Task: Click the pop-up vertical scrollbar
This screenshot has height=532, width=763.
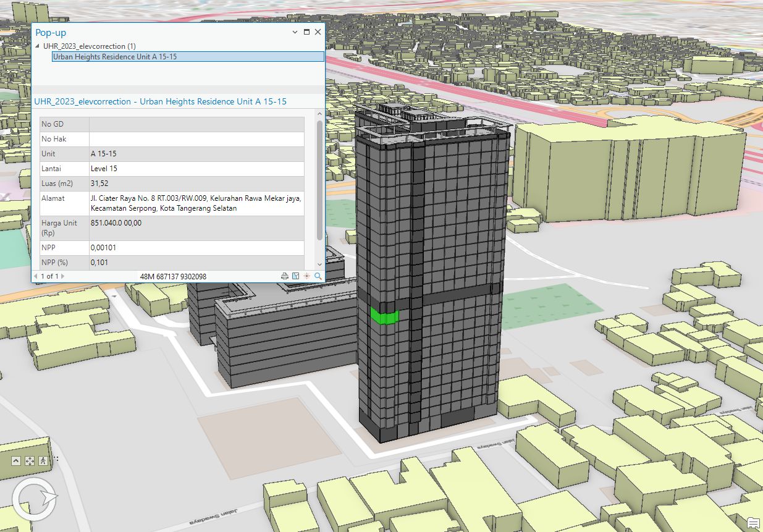Action: click(x=319, y=179)
